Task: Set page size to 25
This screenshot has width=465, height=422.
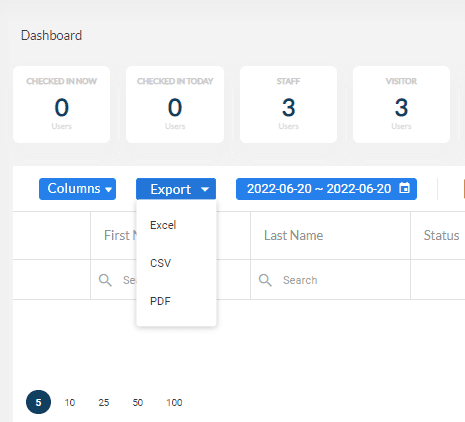Action: 104,402
